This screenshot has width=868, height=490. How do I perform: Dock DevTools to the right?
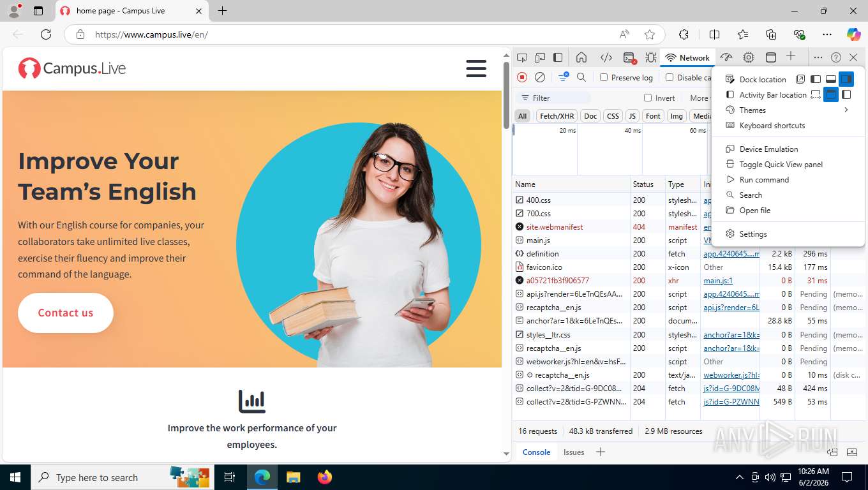coord(846,79)
